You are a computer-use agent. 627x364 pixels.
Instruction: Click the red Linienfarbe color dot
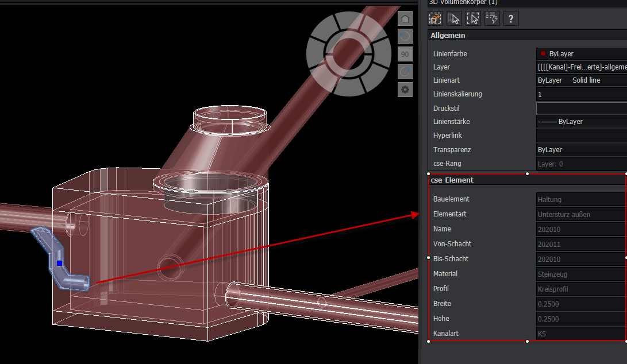click(543, 53)
